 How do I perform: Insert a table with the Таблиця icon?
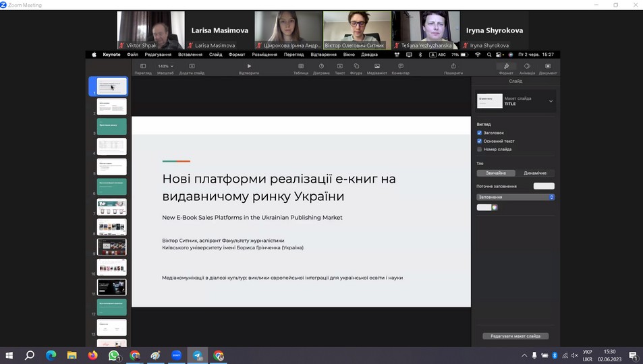click(x=301, y=66)
